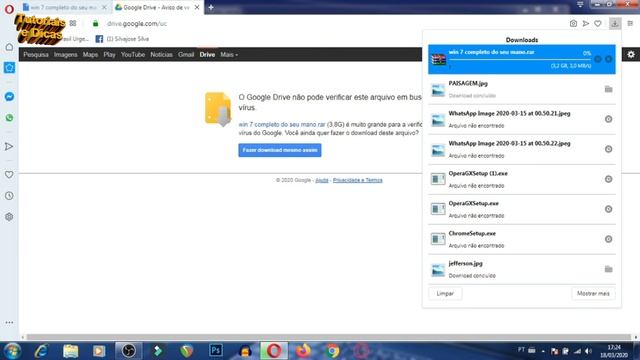Open WhatsApp in the Opera sidebar
Screen dimensions: 640x360
pyautogui.click(x=9, y=118)
